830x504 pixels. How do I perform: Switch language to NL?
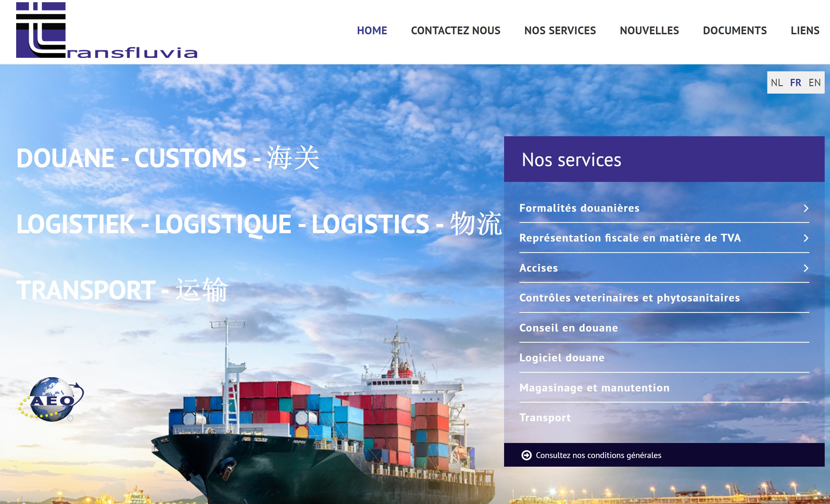click(x=777, y=83)
